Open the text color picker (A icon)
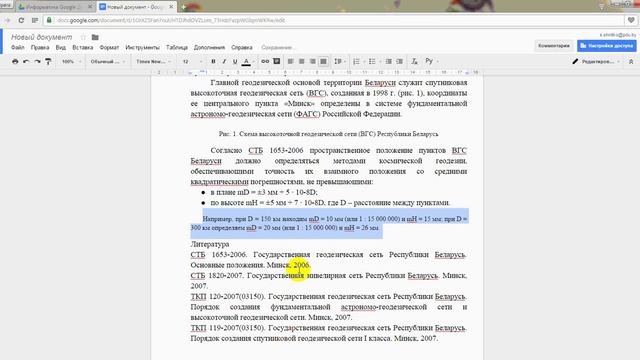Image resolution: width=640 pixels, height=360 pixels. click(246, 62)
